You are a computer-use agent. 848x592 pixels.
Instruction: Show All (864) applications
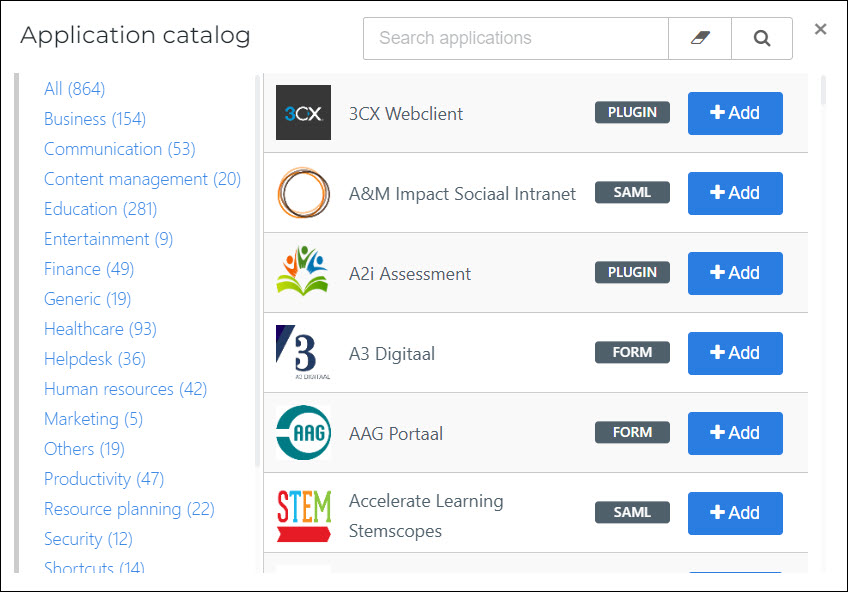(x=75, y=89)
